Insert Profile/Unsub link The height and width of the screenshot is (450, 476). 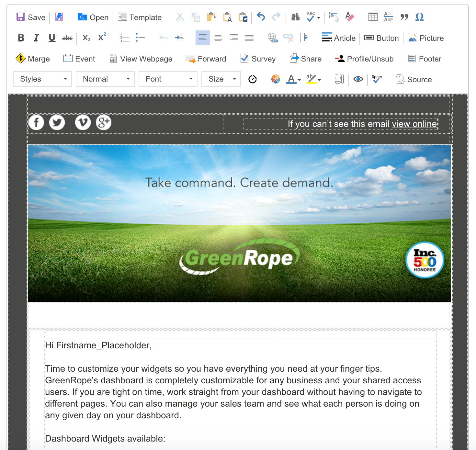tap(364, 59)
